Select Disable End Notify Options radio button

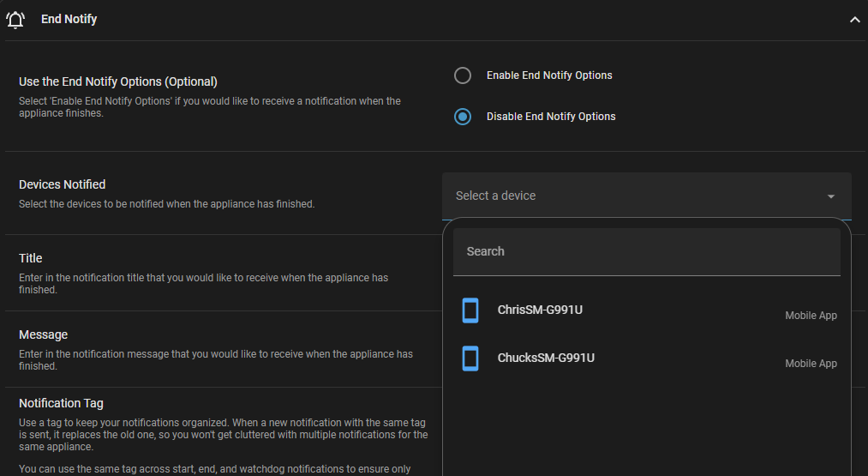click(x=463, y=117)
